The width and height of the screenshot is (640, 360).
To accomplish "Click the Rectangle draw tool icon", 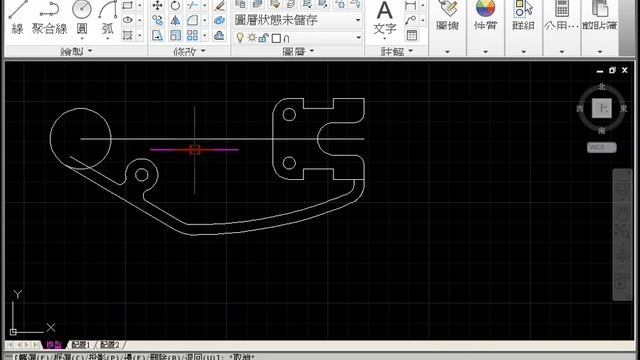I will coord(128,5).
